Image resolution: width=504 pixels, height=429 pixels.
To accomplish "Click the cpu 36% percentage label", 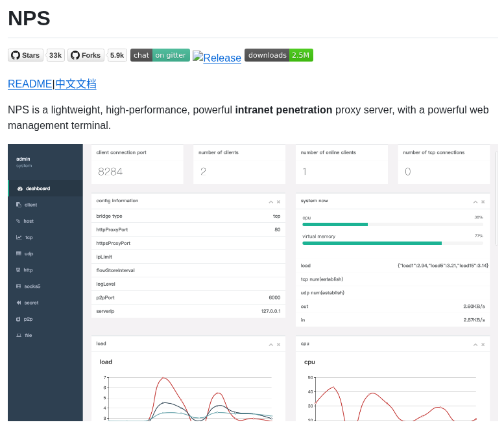I will pos(479,217).
